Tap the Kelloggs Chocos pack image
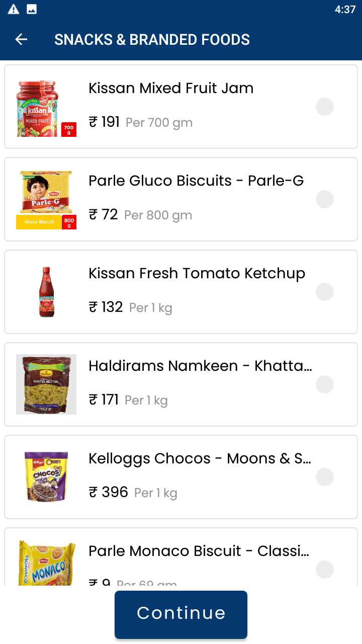This screenshot has height=644, width=362. (46, 477)
